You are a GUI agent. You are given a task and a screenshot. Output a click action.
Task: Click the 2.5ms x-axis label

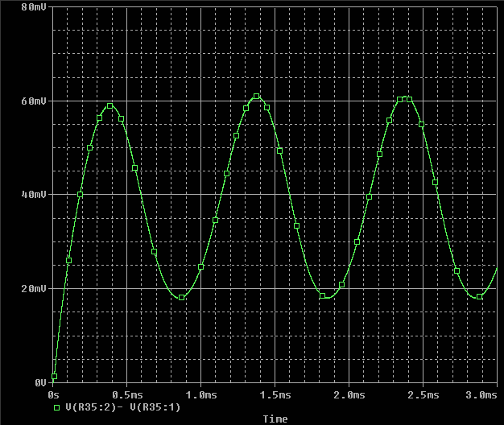(423, 394)
